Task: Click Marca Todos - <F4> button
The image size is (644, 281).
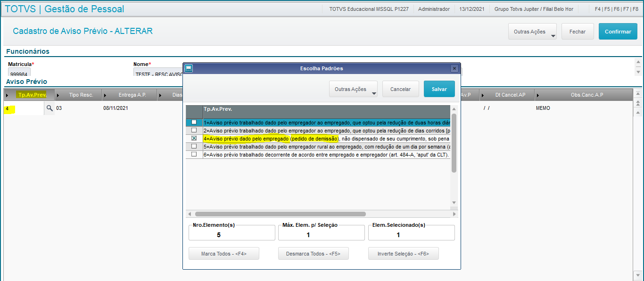Action: tap(224, 254)
